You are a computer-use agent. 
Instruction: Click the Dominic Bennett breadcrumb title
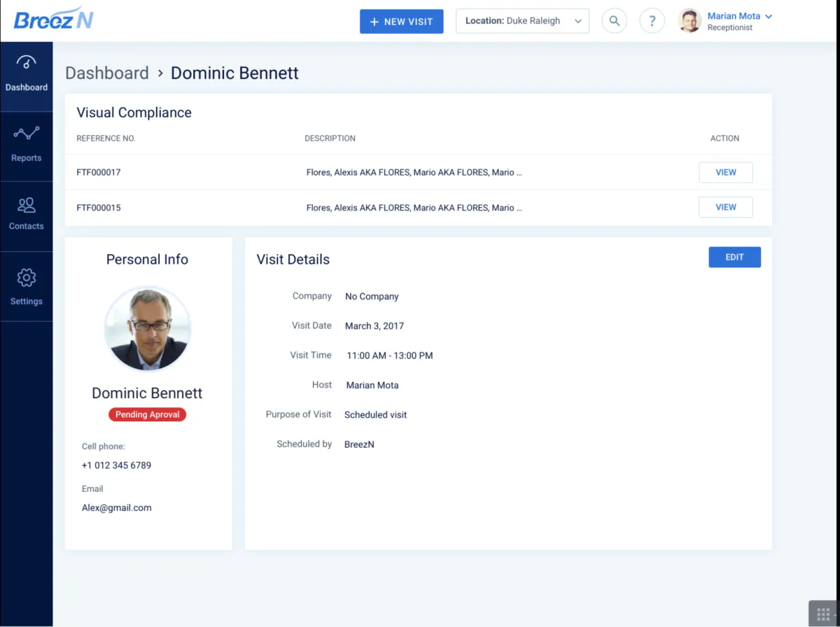coord(234,73)
